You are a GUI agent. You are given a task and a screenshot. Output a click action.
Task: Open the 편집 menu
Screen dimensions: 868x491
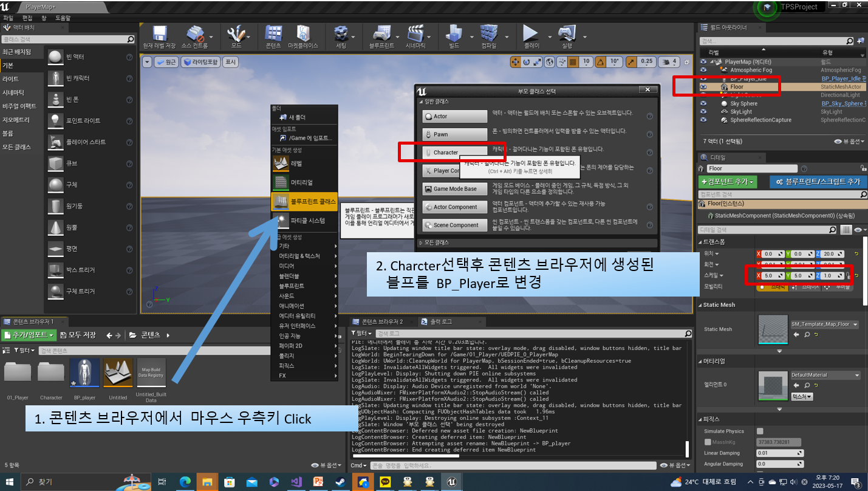coord(27,18)
